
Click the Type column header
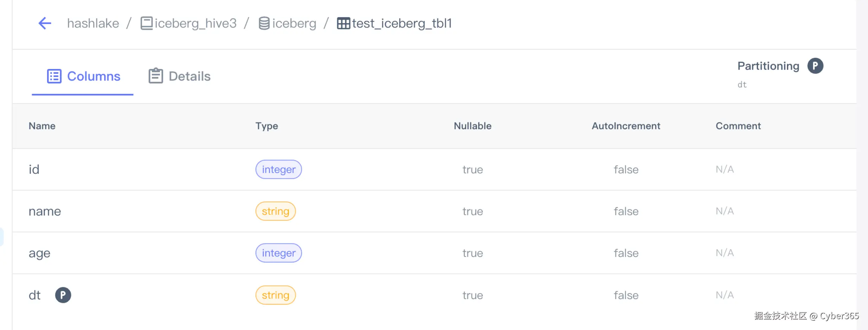[267, 126]
